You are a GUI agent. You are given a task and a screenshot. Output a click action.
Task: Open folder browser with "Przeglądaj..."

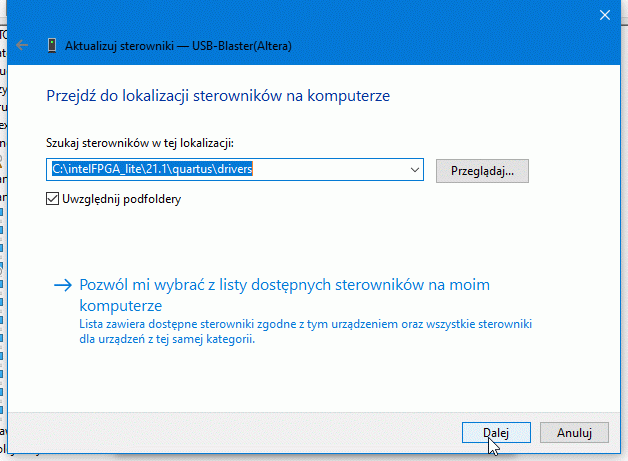(x=482, y=171)
